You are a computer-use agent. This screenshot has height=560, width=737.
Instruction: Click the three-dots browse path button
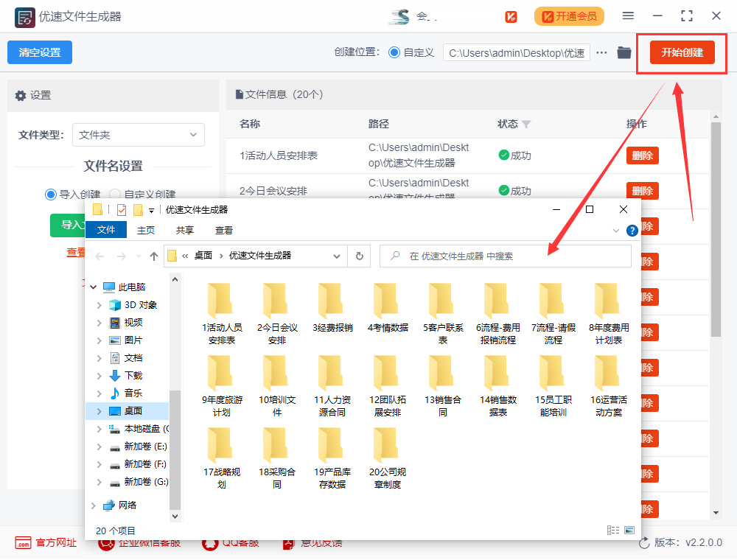tap(601, 52)
